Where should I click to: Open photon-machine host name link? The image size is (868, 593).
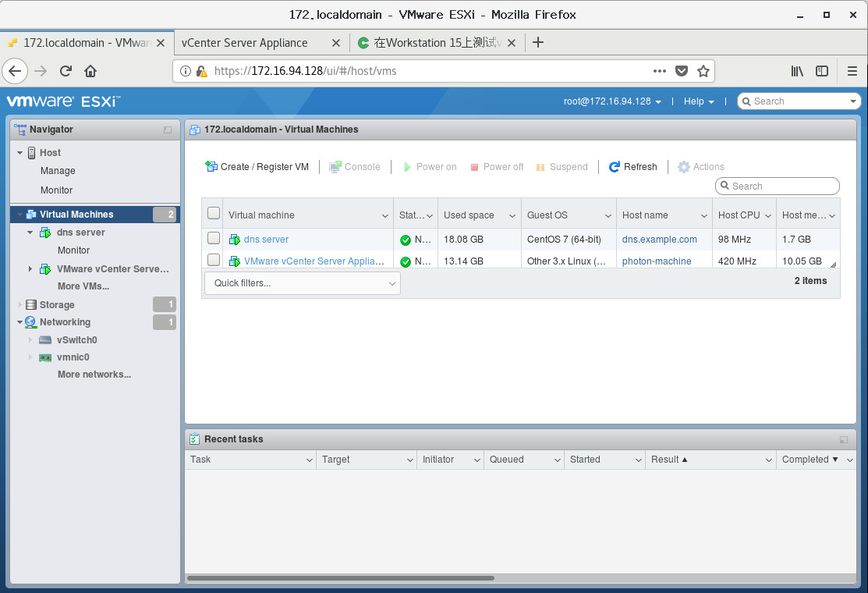coord(657,261)
